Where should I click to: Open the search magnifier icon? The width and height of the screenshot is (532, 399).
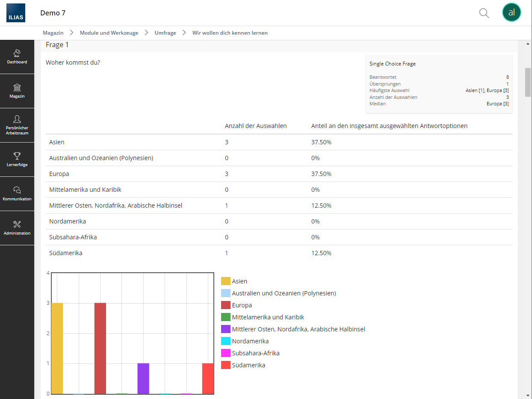(x=484, y=13)
